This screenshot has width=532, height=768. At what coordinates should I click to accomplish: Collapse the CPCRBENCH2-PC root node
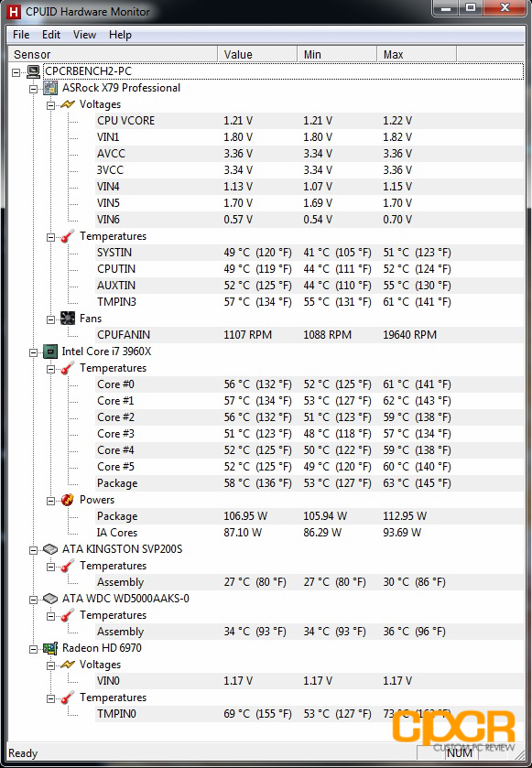(16, 72)
